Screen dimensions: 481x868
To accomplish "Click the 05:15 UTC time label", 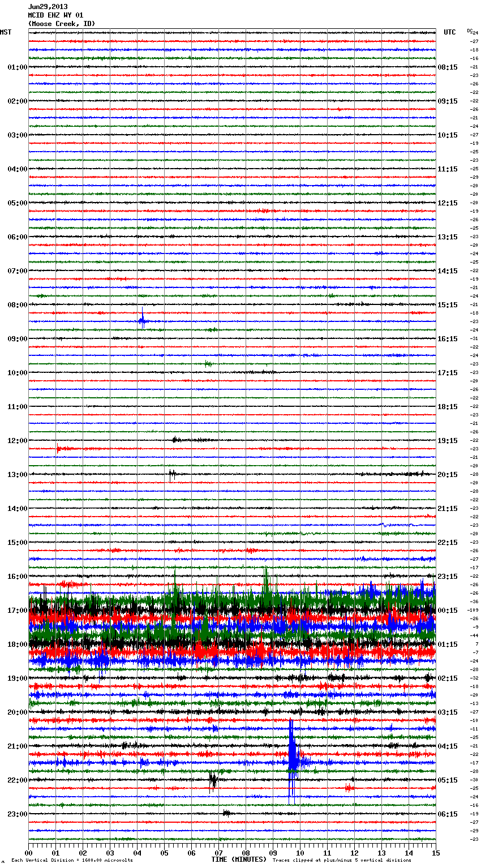I will click(x=448, y=780).
